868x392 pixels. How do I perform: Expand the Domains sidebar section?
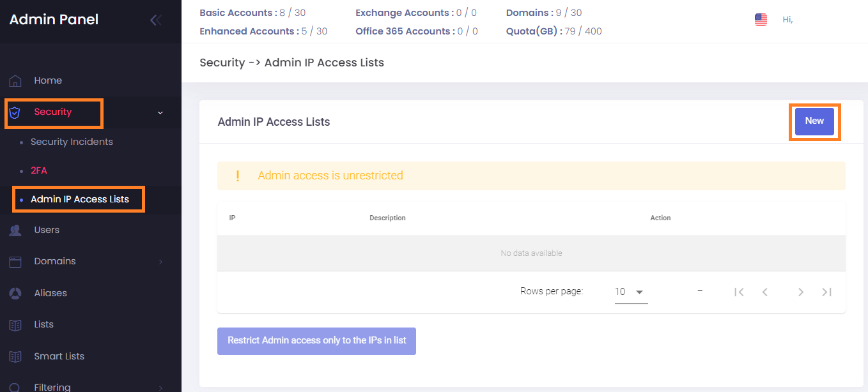coord(160,261)
